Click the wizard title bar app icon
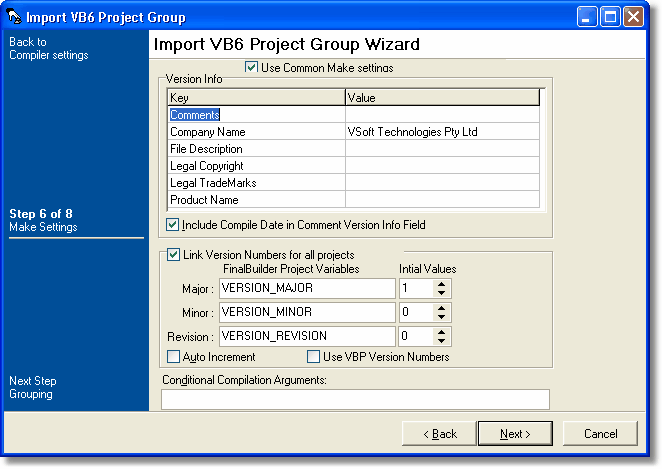Image resolution: width=662 pixels, height=469 pixels. point(14,17)
